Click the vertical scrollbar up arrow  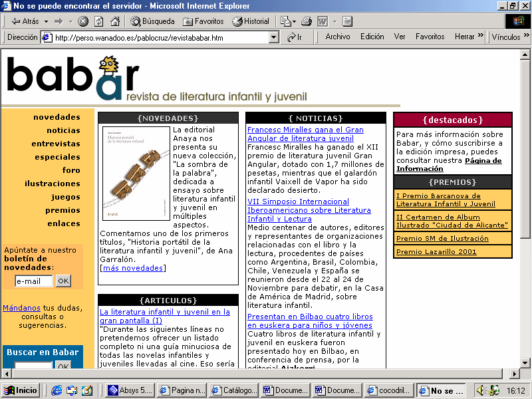[525, 55]
